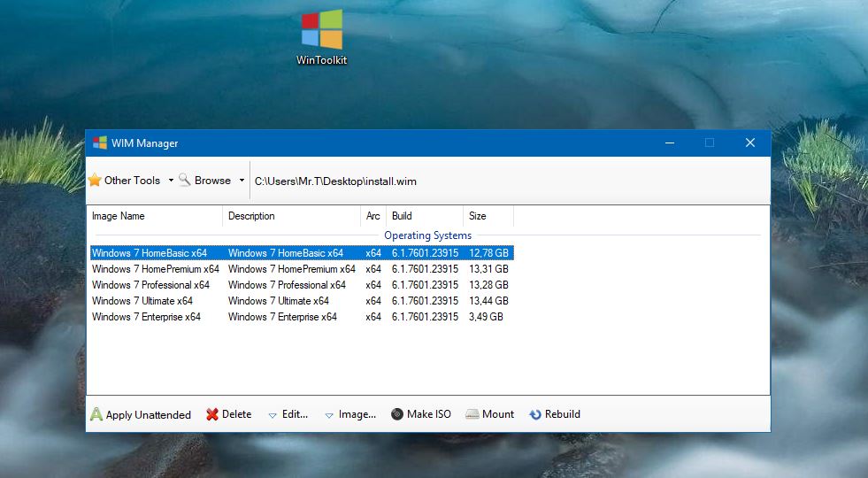Screen dimensions: 868x478
Task: Sort by Arc column header
Action: [x=373, y=216]
